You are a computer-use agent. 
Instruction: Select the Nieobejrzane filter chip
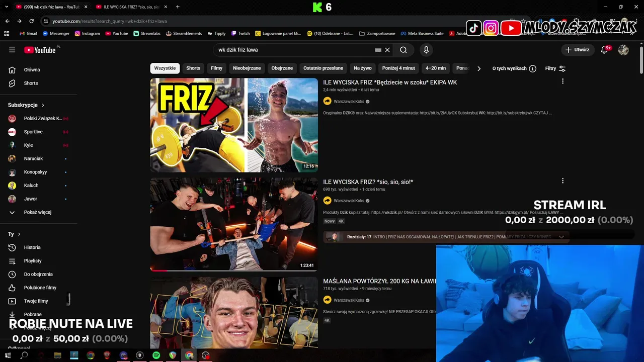tap(247, 68)
